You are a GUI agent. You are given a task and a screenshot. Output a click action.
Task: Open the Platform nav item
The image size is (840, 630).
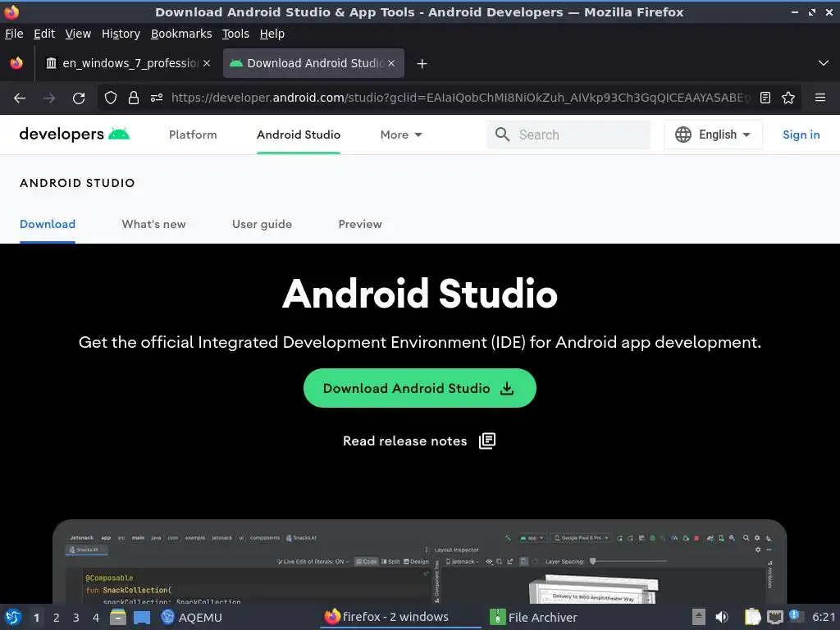tap(193, 135)
